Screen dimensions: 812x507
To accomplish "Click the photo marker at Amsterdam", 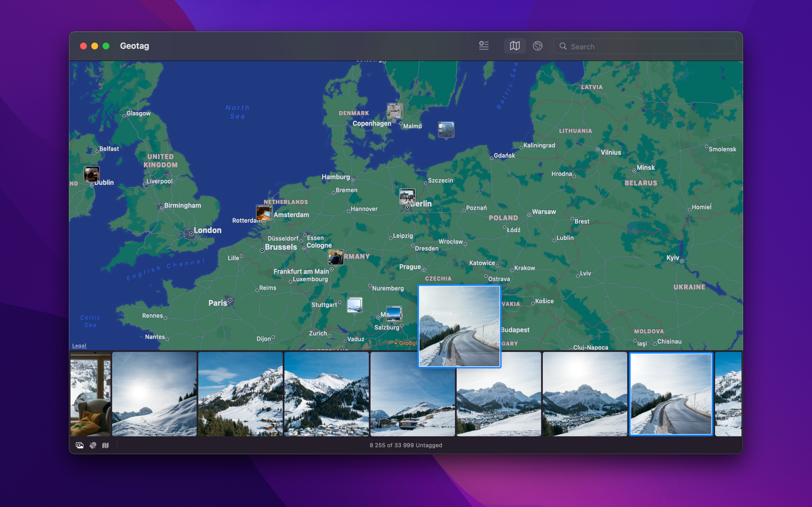I will click(263, 213).
